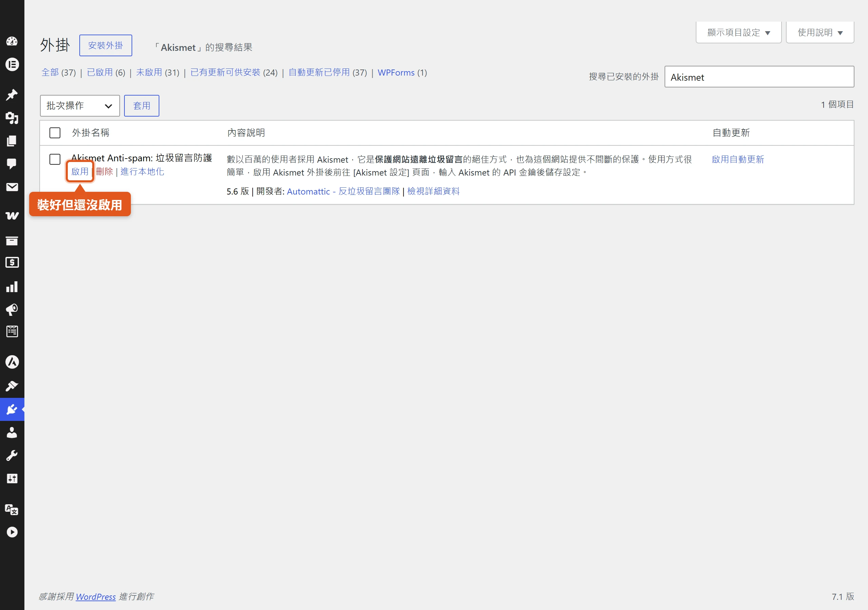Screen dimensions: 868x610
Task: Click the Akismet Anti-spam: 垃圾留言防護 plugin title
Action: (x=142, y=158)
